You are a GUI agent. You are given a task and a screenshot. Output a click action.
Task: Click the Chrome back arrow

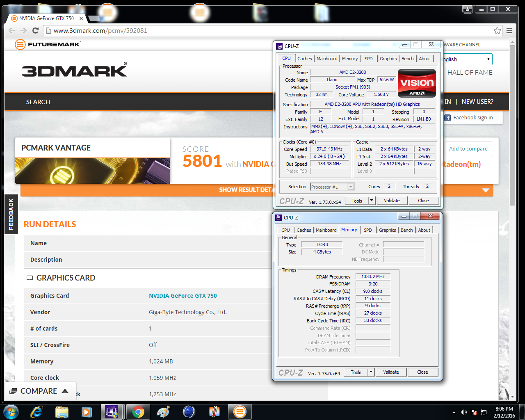coord(11,30)
